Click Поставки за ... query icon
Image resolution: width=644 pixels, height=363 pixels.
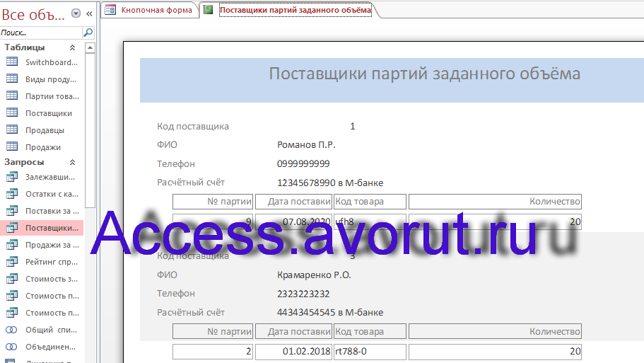(x=12, y=210)
